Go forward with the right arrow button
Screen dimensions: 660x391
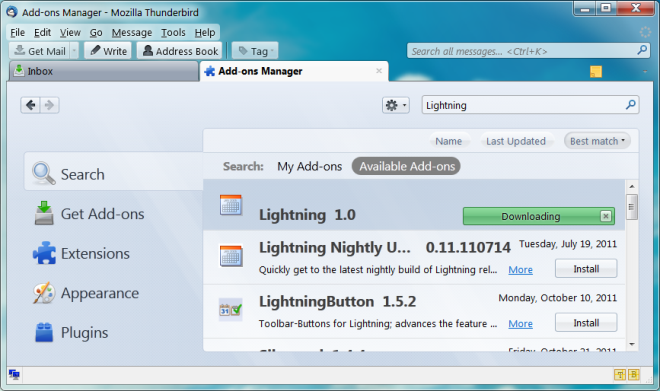tap(50, 105)
